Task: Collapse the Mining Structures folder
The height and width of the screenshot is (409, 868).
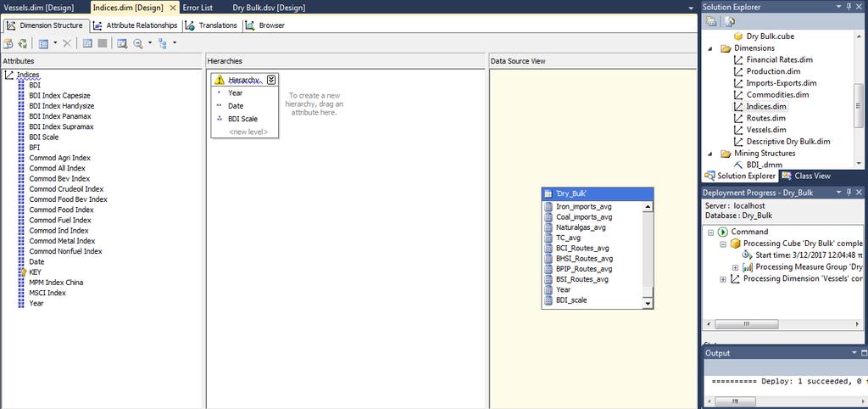Action: pyautogui.click(x=711, y=154)
